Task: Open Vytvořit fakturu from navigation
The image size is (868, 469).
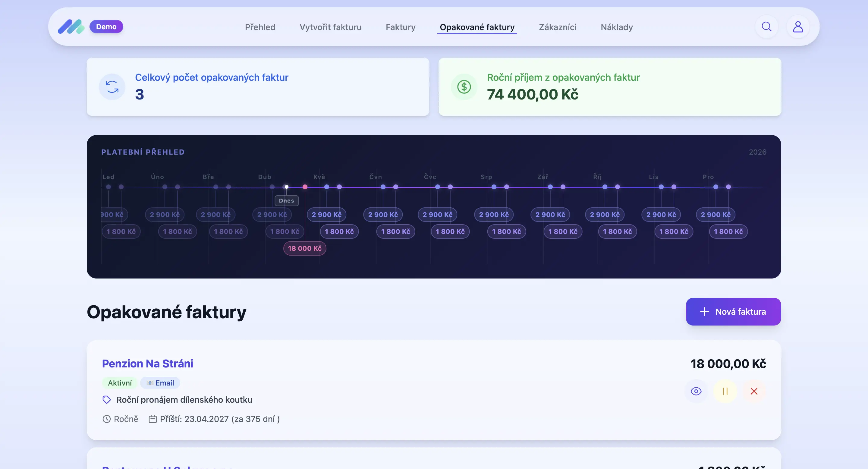Action: click(330, 27)
